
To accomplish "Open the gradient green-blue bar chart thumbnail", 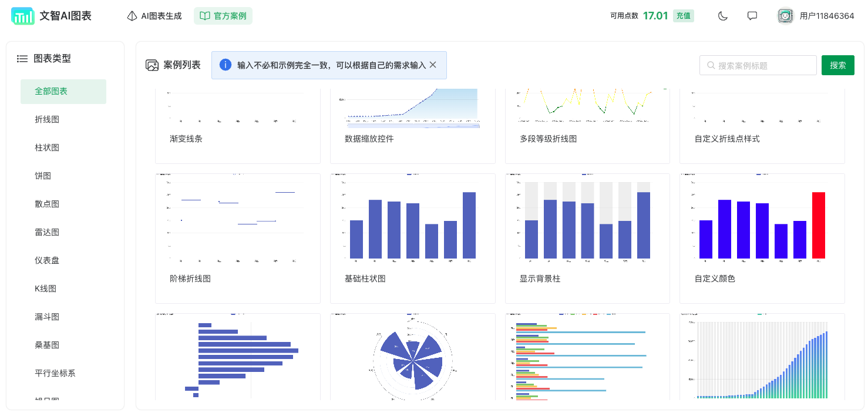I will (x=762, y=357).
